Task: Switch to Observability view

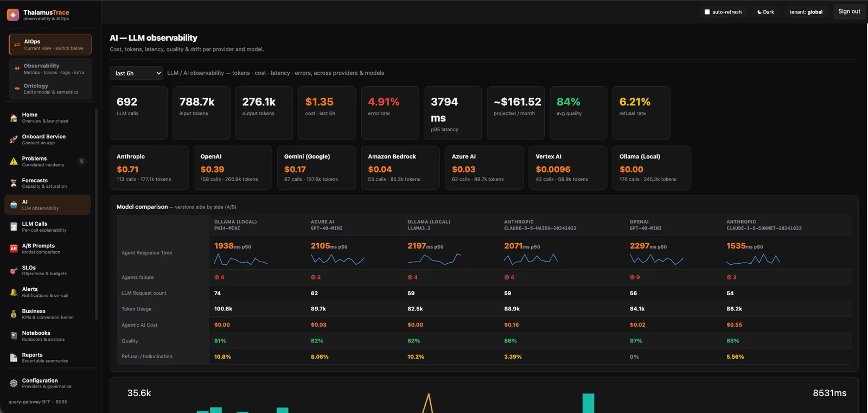Action: [50, 68]
